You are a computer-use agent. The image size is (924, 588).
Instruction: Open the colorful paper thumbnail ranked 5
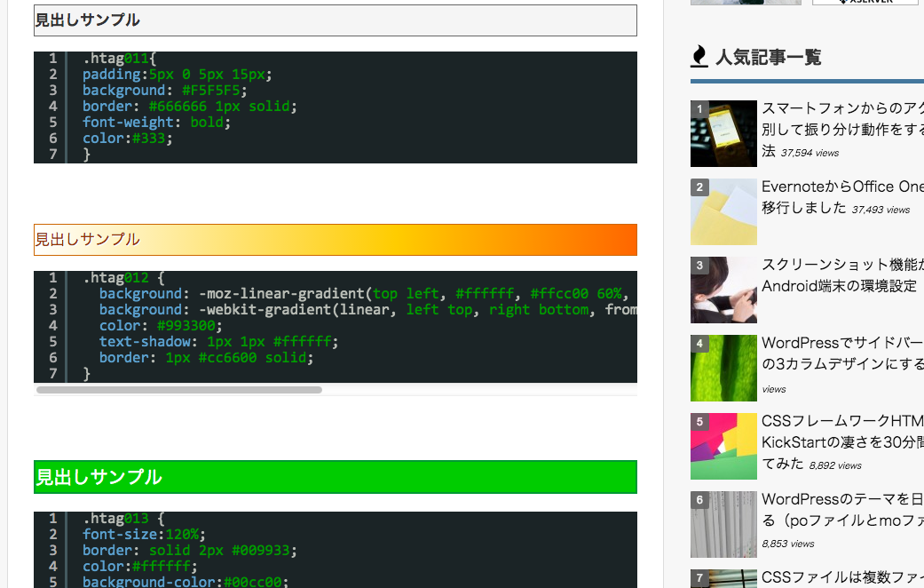tap(723, 447)
